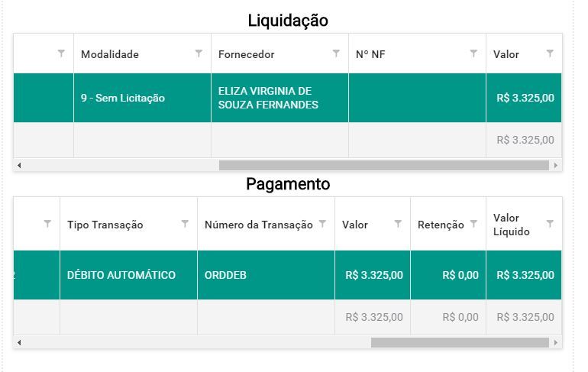Open filter icon in Nº NF column
The width and height of the screenshot is (588, 372).
tap(473, 53)
